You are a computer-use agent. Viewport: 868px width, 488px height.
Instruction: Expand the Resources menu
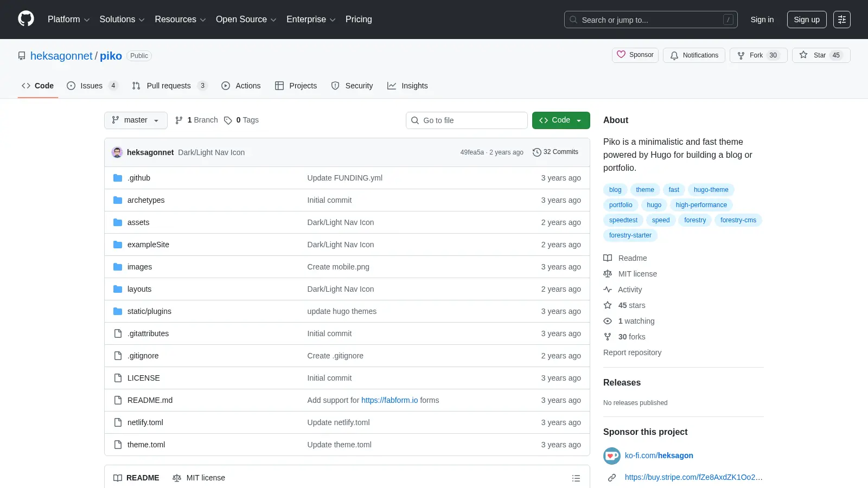pyautogui.click(x=180, y=20)
